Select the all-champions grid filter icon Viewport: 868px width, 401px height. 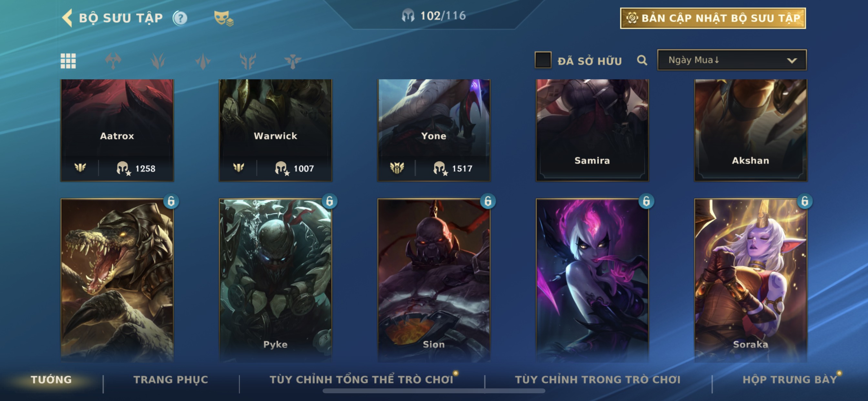click(68, 61)
